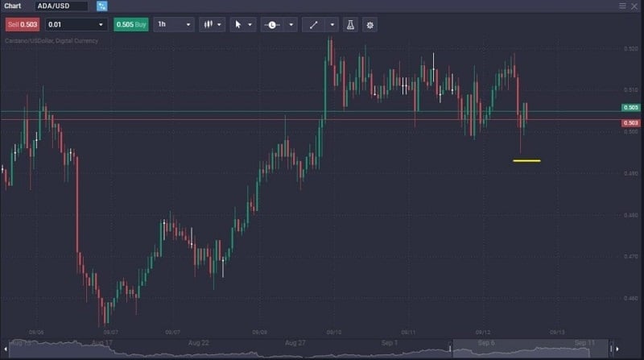Expand the chart type dropdown arrow
The height and width of the screenshot is (360, 644).
tap(219, 25)
